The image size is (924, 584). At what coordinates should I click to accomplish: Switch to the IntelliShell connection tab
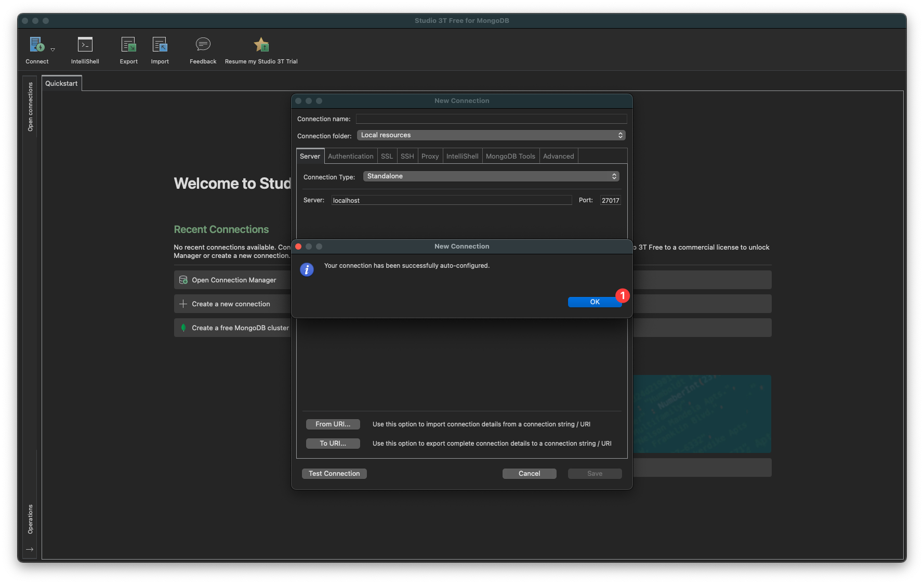tap(463, 156)
